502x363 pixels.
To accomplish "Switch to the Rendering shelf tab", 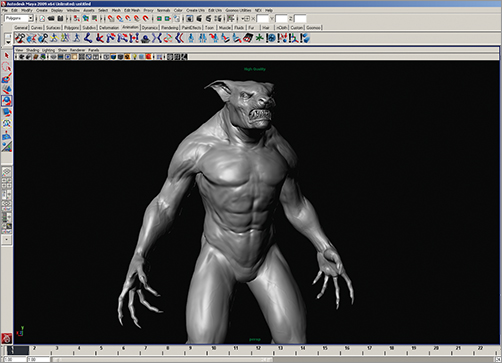I will tap(170, 28).
